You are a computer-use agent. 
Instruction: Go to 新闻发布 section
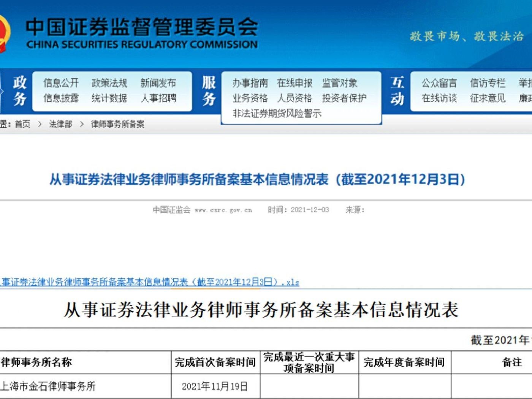158,83
